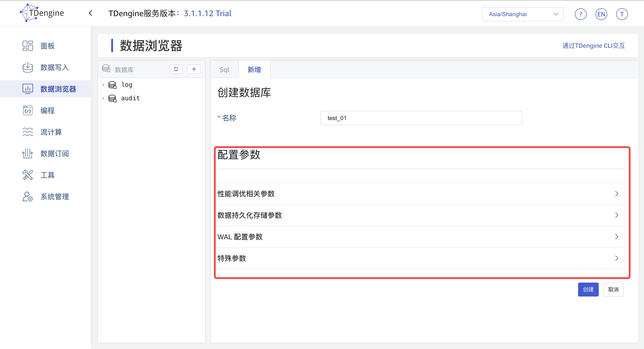This screenshot has height=349, width=644.
Task: Open 流计算 stream computing page
Action: click(x=51, y=132)
